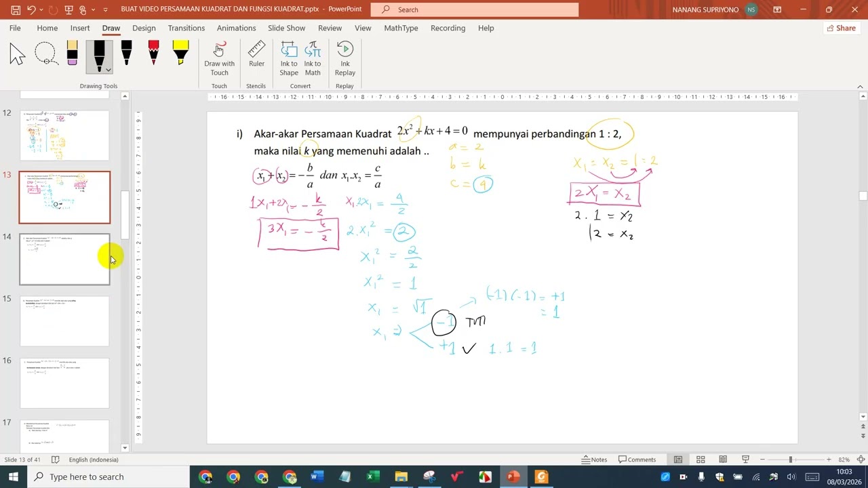Adjust the zoom slider handle
The height and width of the screenshot is (488, 868).
point(791,460)
